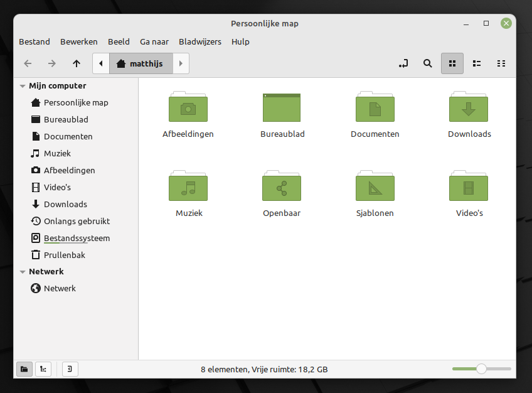Click the left path bar scroll arrow
532x393 pixels.
pos(101,63)
